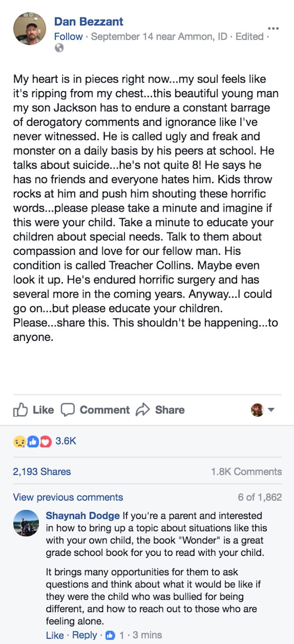
Task: Click the sad reaction emoji icon
Action: [19, 441]
